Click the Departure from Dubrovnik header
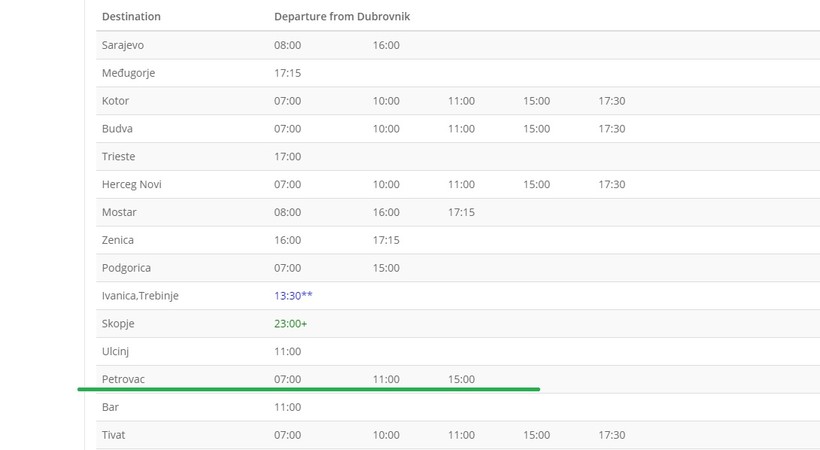Screen dimensions: 820x450 (342, 16)
